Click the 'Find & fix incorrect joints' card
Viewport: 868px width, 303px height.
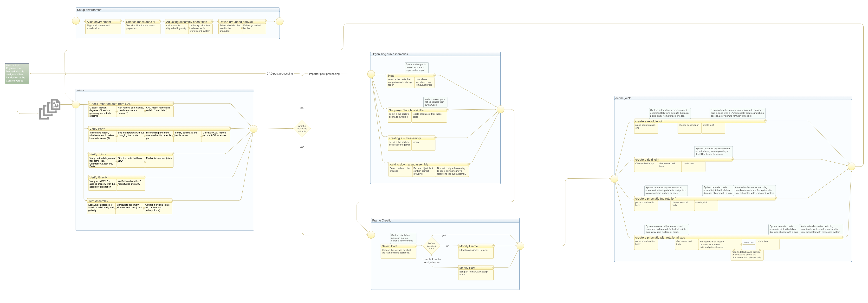159,162
